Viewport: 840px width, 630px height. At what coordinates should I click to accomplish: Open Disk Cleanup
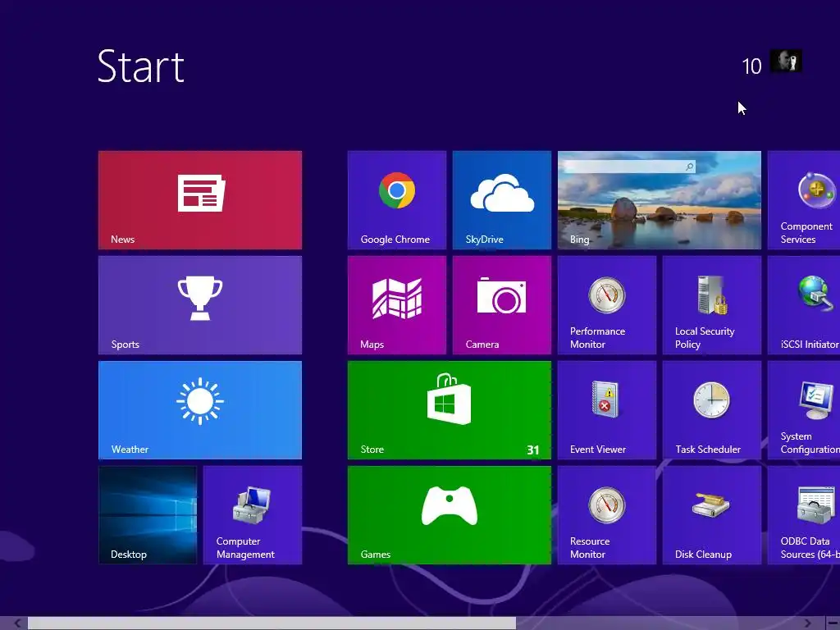[711, 515]
